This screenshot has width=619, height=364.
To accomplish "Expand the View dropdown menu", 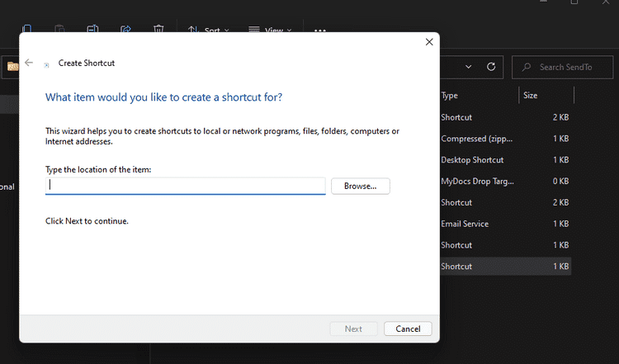I will (270, 31).
